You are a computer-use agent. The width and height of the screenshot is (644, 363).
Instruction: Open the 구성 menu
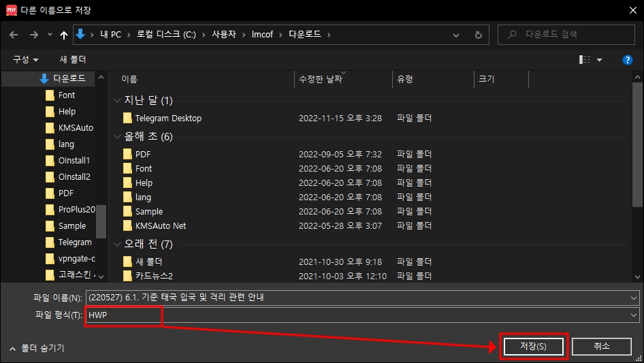tap(25, 60)
